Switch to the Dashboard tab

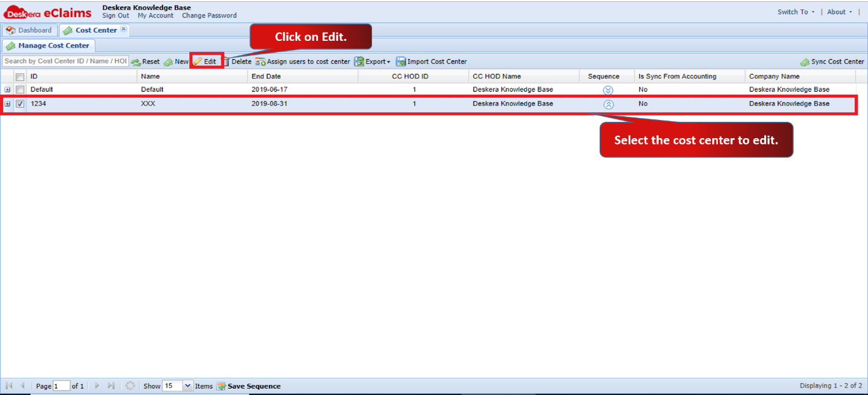point(29,30)
